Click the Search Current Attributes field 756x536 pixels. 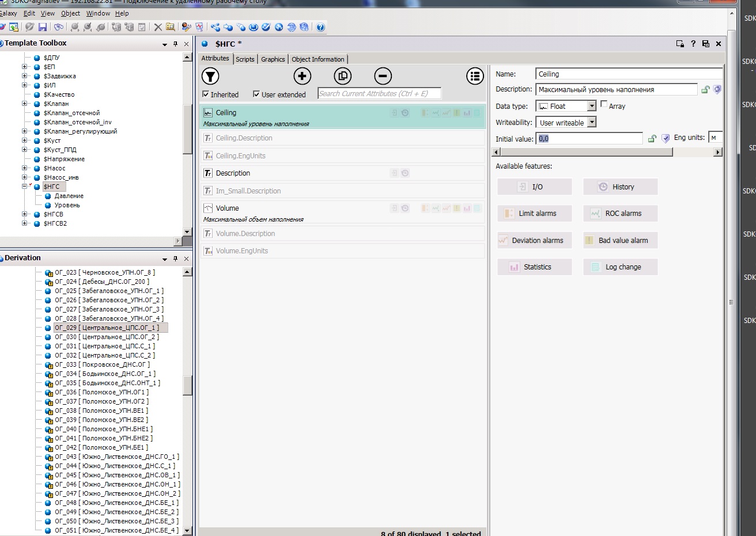coord(379,94)
